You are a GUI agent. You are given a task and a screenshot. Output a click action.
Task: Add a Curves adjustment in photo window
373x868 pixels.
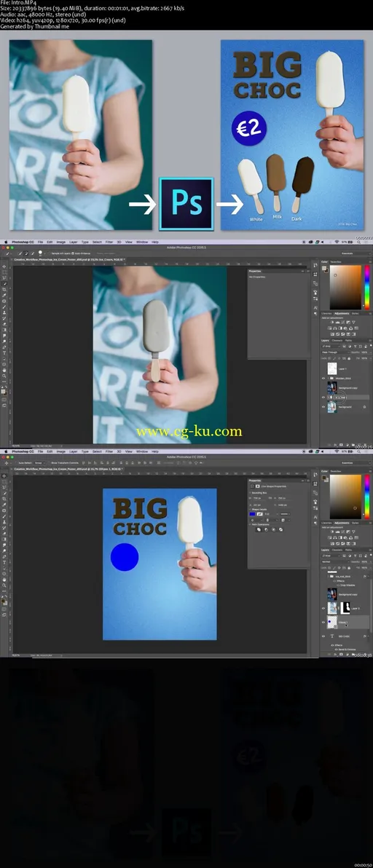point(343,322)
